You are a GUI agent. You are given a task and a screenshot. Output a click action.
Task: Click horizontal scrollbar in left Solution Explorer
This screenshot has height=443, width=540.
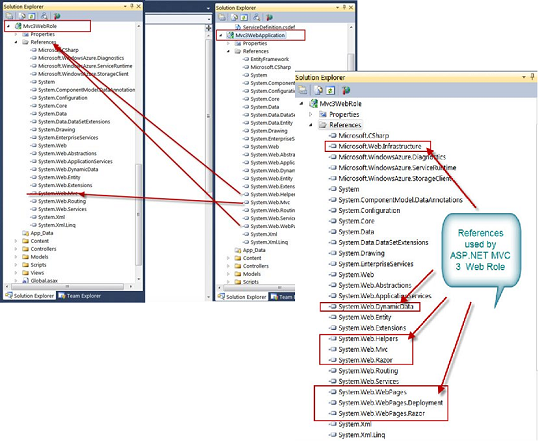click(x=68, y=286)
